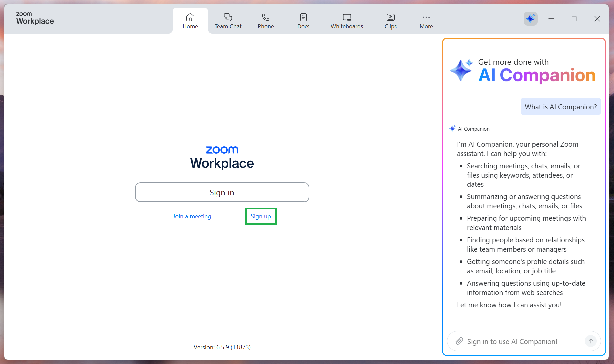Click the send arrow in AI Companion
Viewport: 614px width, 364px height.
click(590, 341)
